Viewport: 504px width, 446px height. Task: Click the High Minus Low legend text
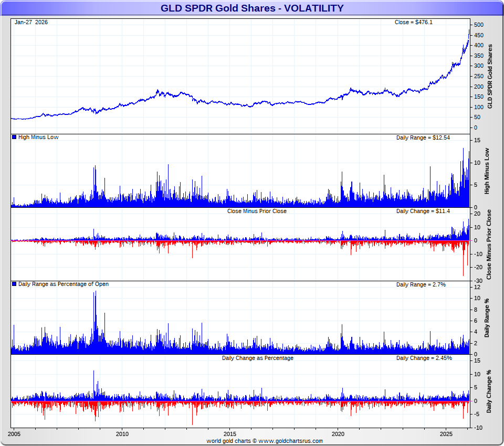click(38, 137)
